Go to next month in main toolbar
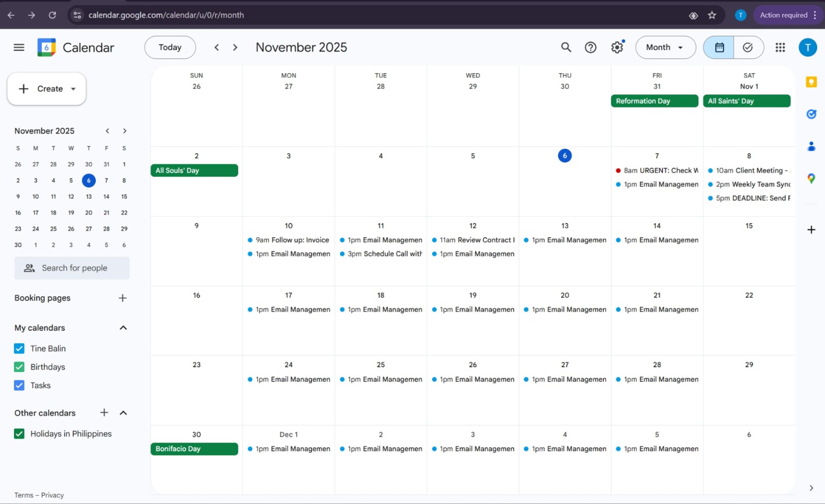 coord(235,47)
